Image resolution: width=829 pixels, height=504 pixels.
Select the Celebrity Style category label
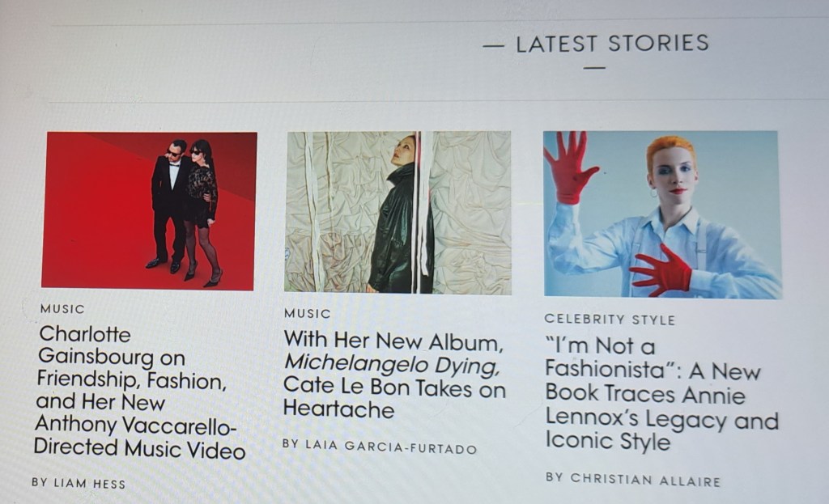coord(610,319)
